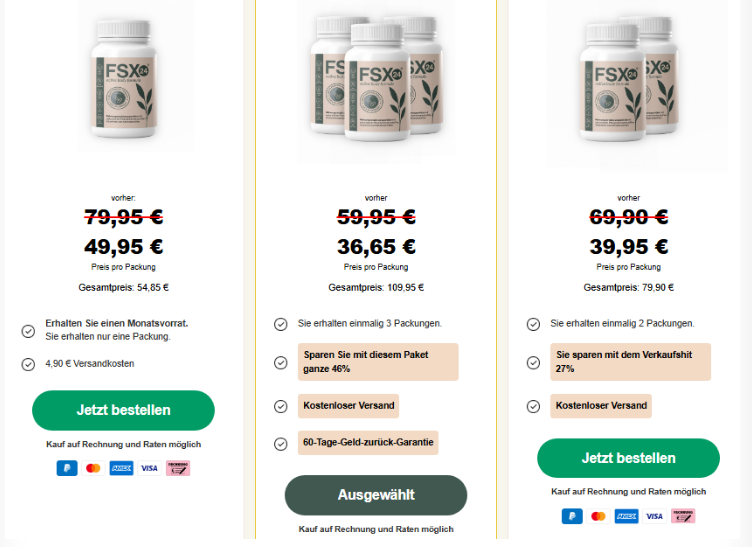Click the checkmark beside 'Sie sparen mit dem Verkaufshit 27%'

[534, 361]
